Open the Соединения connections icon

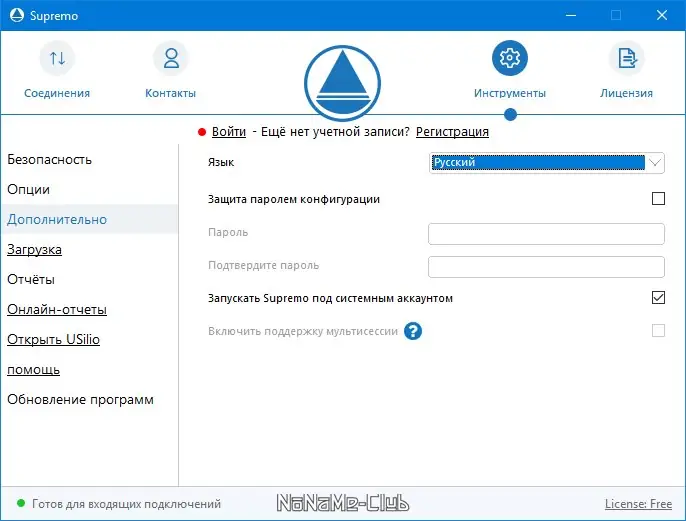[x=57, y=58]
